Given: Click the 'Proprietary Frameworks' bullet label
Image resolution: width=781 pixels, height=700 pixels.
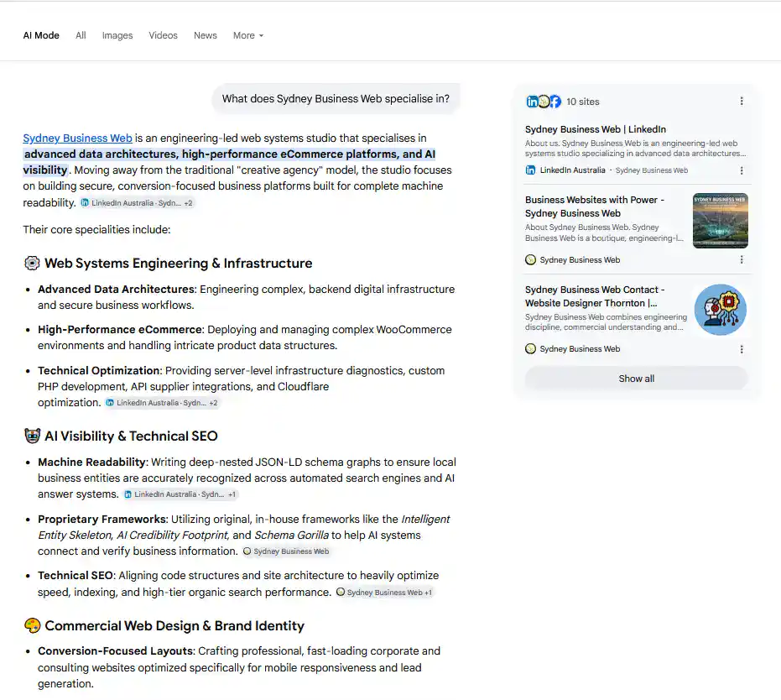Looking at the screenshot, I should (x=102, y=520).
